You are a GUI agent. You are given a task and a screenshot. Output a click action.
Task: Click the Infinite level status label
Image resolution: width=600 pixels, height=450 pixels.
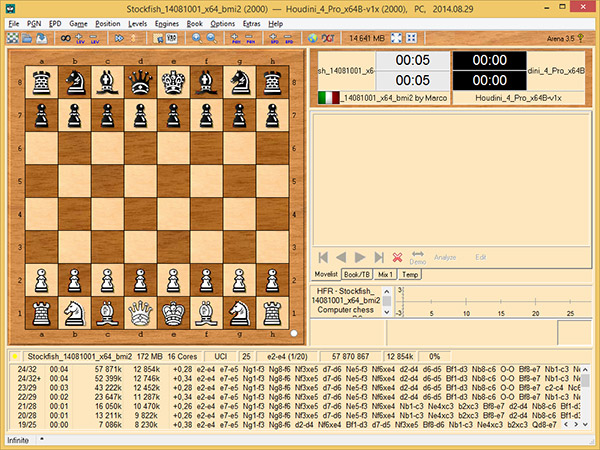(18, 440)
